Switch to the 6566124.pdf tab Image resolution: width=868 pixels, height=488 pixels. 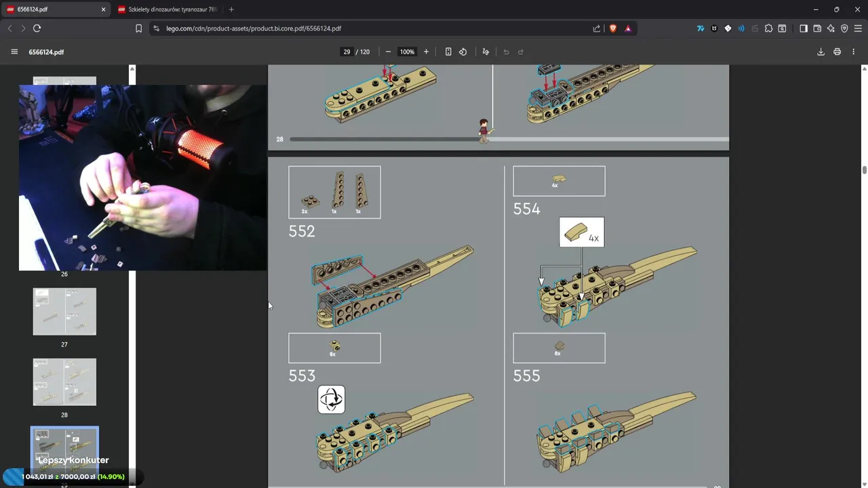[x=54, y=9]
